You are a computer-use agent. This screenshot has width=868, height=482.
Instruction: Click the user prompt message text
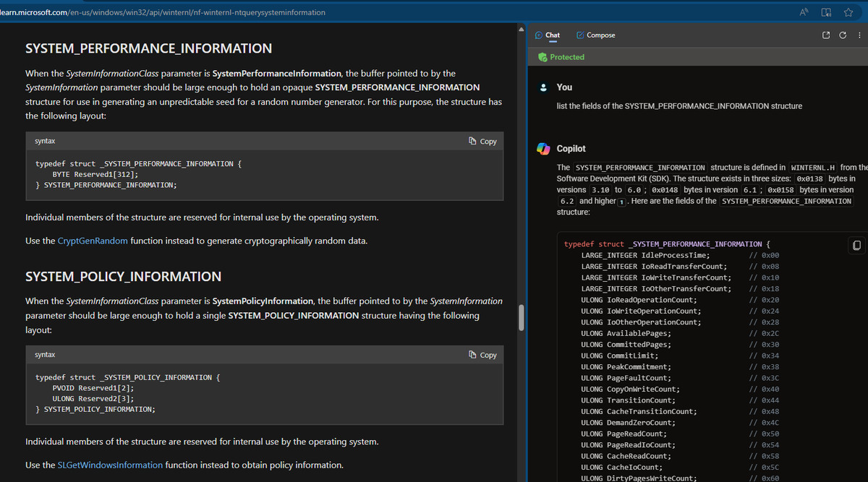[679, 106]
